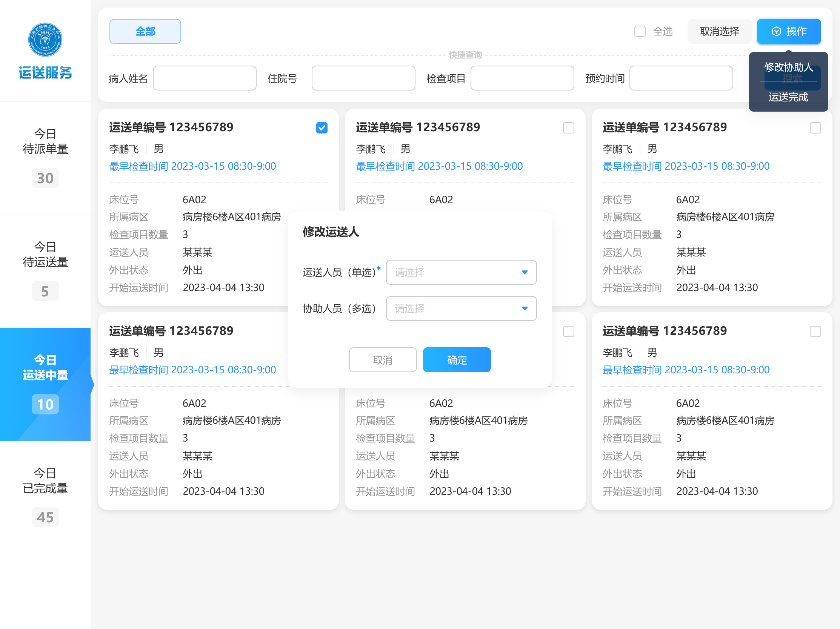Click the 全部 filter tab
This screenshot has height=629, width=840.
[x=145, y=32]
